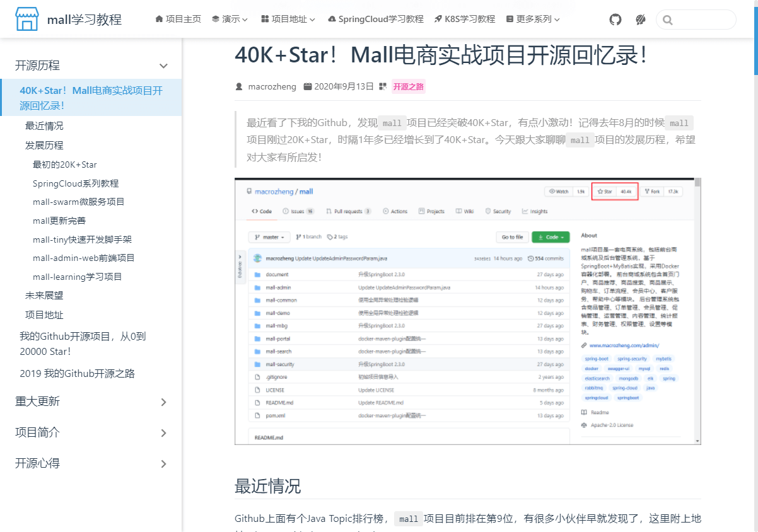Open the 项目地址 dropdown in the navbar
This screenshot has width=758, height=532.
(x=288, y=19)
